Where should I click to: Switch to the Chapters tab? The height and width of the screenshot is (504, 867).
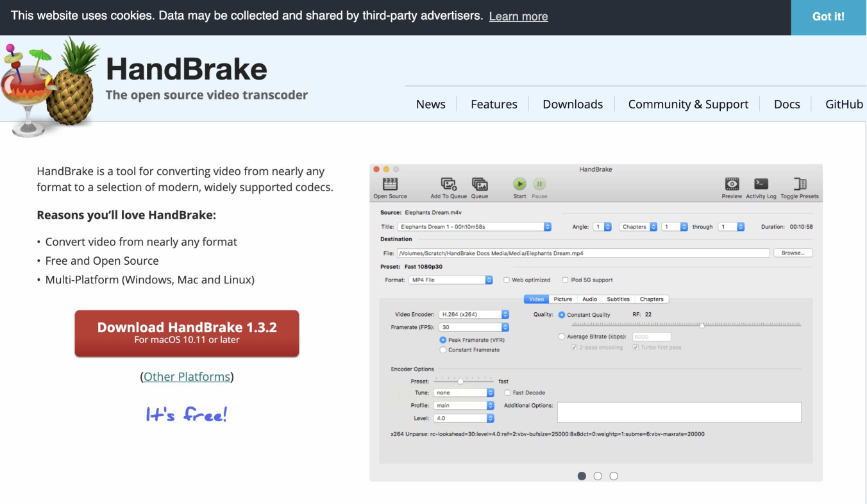(652, 299)
